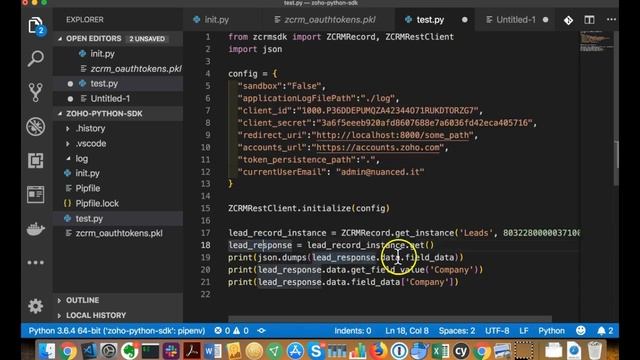
Task: Change UTF-8 encoding in status bar
Action: [497, 331]
